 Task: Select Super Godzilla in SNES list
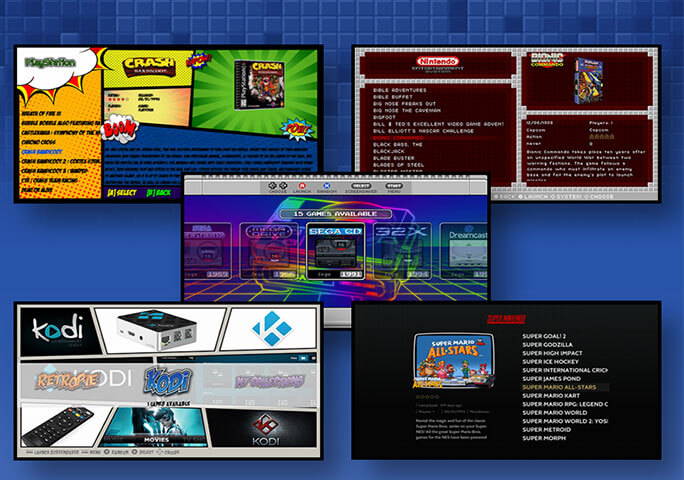point(547,345)
